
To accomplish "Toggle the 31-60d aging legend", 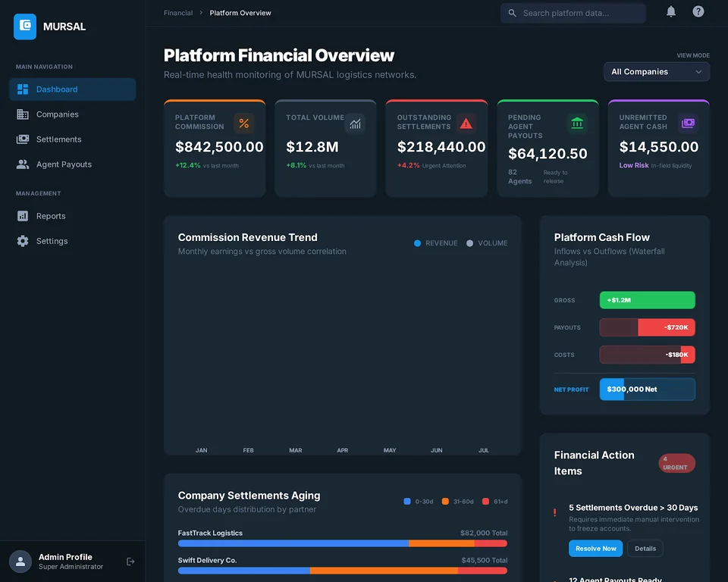I will point(457,501).
